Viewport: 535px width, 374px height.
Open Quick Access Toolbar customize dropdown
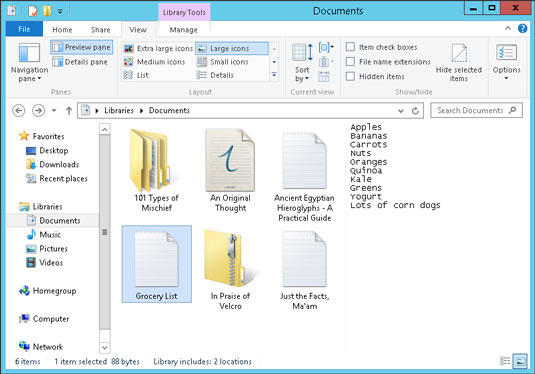(60, 11)
